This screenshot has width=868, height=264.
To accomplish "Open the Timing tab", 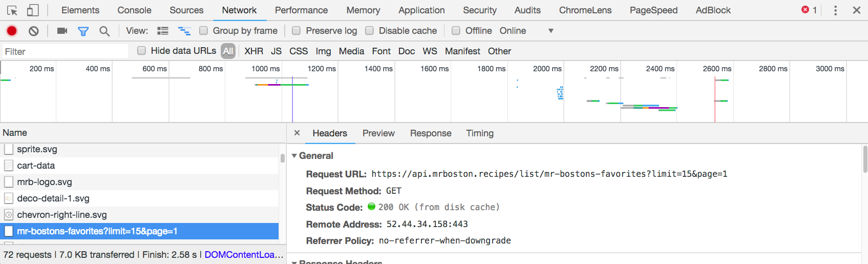I will point(479,133).
